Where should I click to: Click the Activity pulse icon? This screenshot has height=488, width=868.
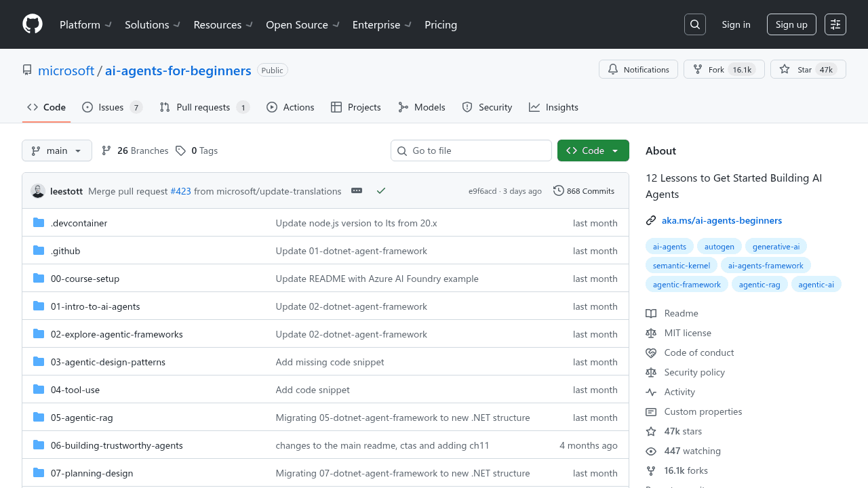[x=651, y=392]
